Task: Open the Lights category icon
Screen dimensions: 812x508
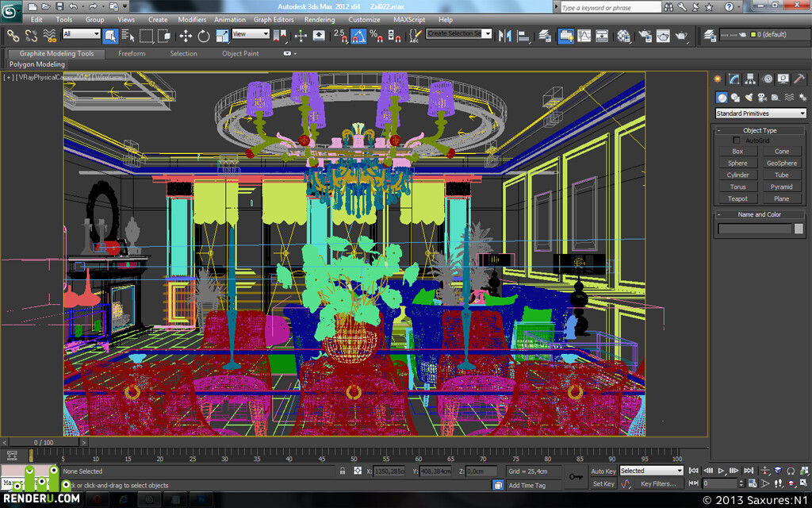Action: [748, 98]
